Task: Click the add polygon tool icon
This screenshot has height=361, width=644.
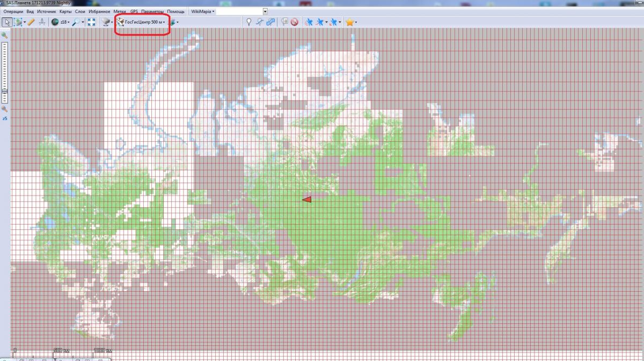Action: tap(271, 22)
